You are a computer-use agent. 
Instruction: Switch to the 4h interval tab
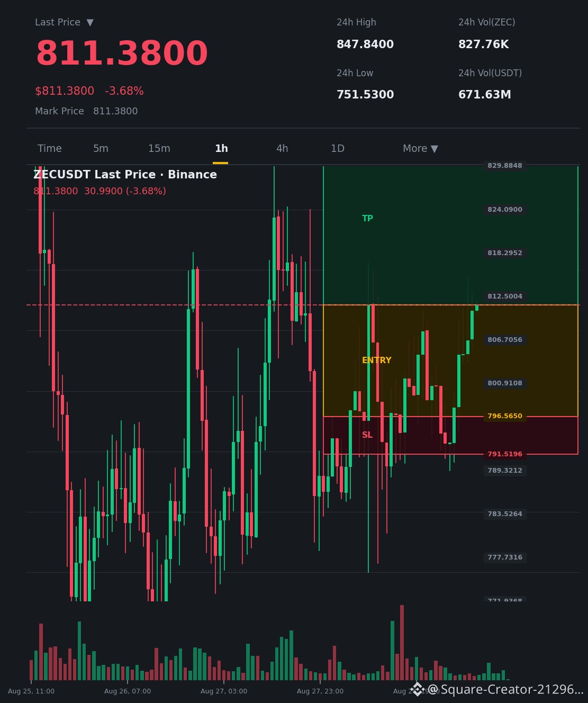[x=282, y=149]
